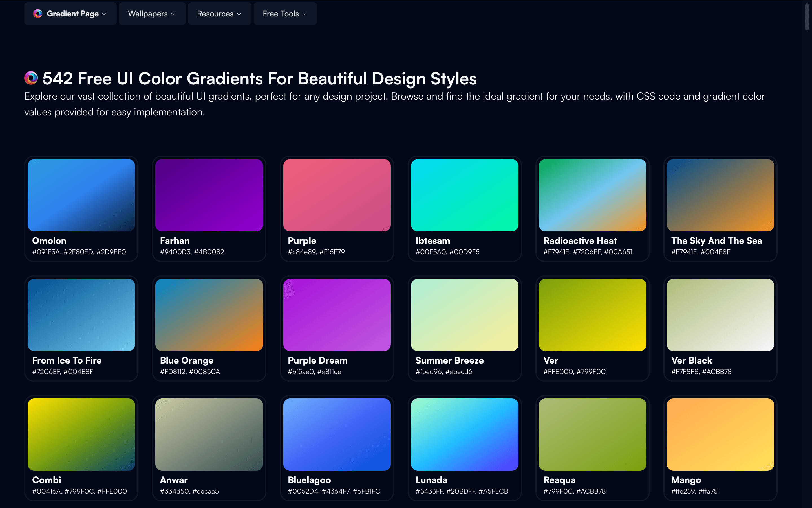The width and height of the screenshot is (812, 508).
Task: Click the hex codes #F7F8F8, #ACBB78
Action: (701, 372)
